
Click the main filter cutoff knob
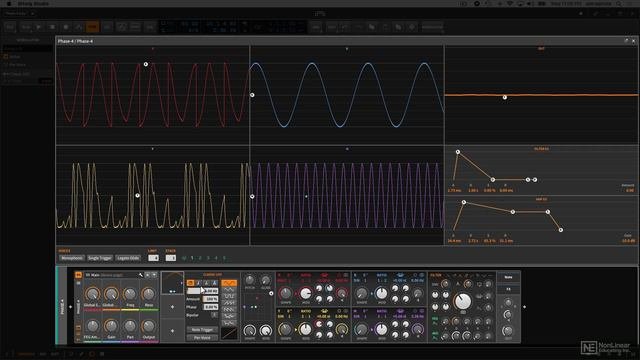pos(463,301)
